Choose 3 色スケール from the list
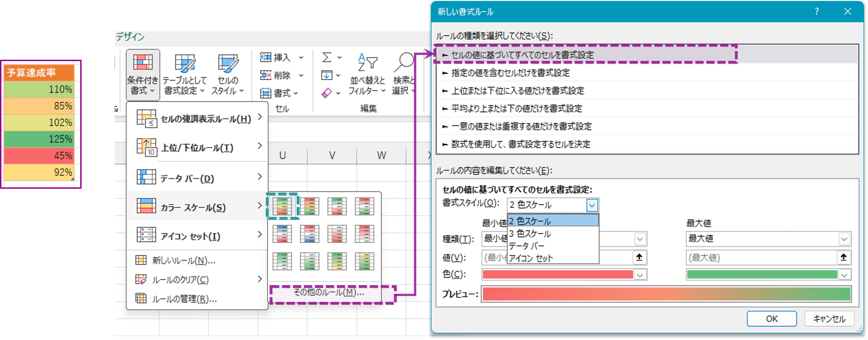This screenshot has height=340, width=868. (x=530, y=233)
